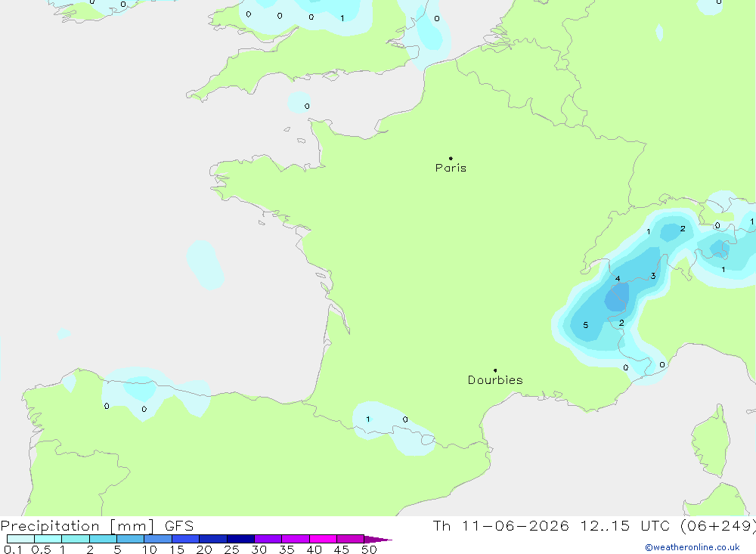Select the Dourbies location dot marker

495,370
